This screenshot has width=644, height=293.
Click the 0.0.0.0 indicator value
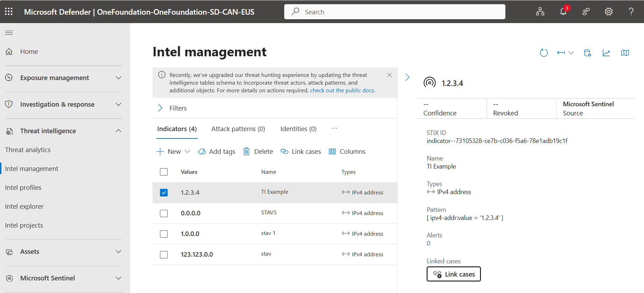point(190,213)
